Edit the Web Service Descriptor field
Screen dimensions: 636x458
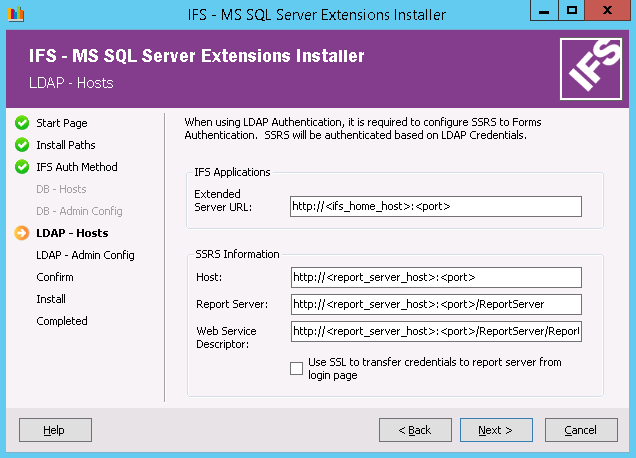pos(435,331)
